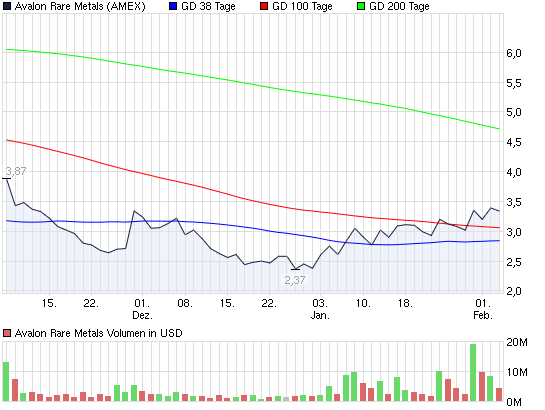
Task: Click the 6,0 price axis label
Action: pyautogui.click(x=514, y=53)
